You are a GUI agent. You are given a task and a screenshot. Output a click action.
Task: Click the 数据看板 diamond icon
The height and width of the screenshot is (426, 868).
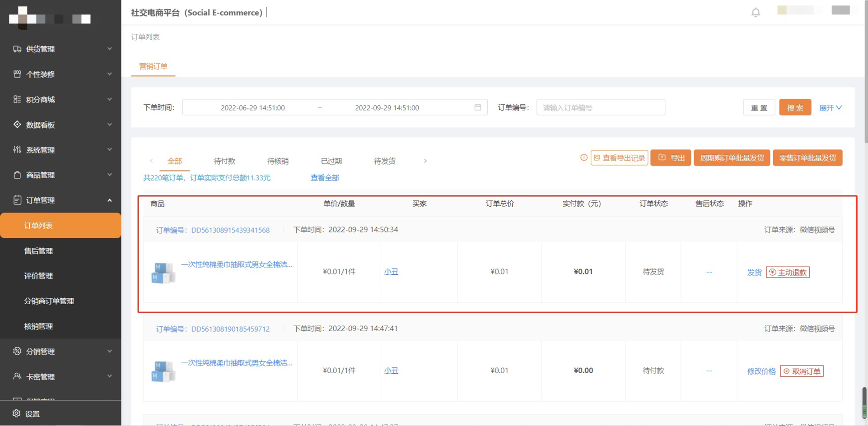point(17,125)
